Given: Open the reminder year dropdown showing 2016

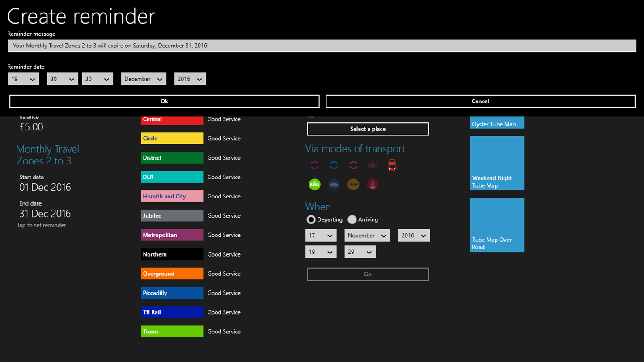Looking at the screenshot, I should tap(190, 79).
